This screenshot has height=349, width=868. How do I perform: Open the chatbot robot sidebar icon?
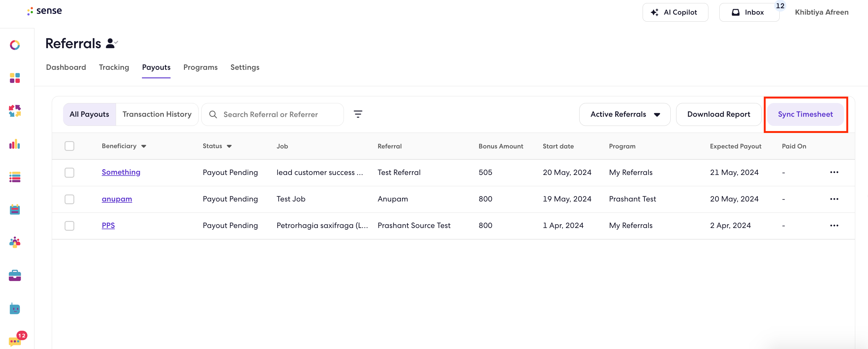pyautogui.click(x=15, y=308)
